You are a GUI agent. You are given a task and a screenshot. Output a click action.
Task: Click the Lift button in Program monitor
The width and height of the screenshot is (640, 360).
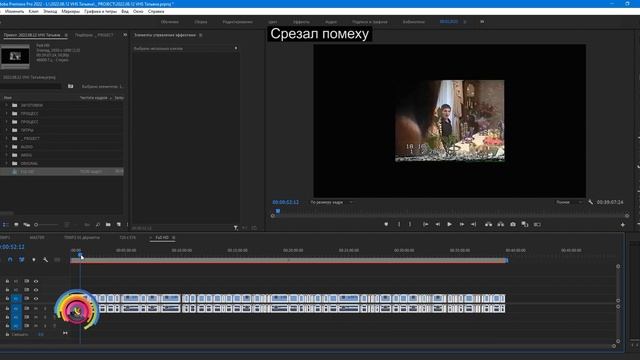tap(488, 224)
